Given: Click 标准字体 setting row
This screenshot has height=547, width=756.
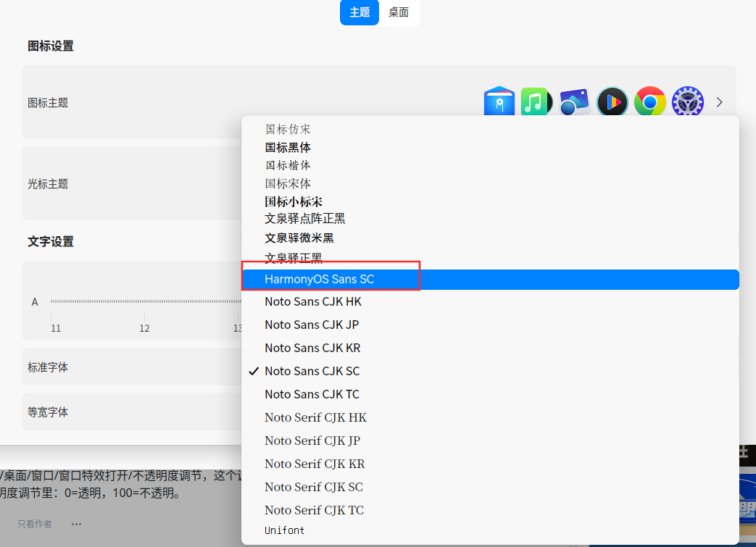Looking at the screenshot, I should click(x=131, y=367).
